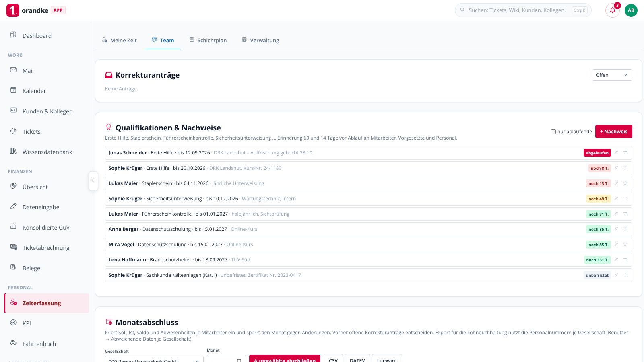
Task: Open Tickets in the sidebar
Action: click(x=47, y=131)
